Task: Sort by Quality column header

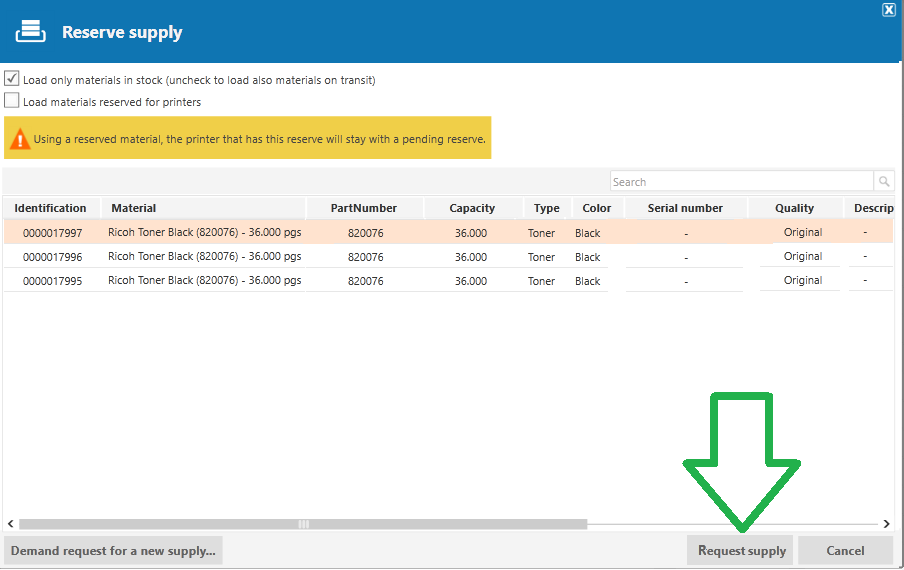Action: 794,208
